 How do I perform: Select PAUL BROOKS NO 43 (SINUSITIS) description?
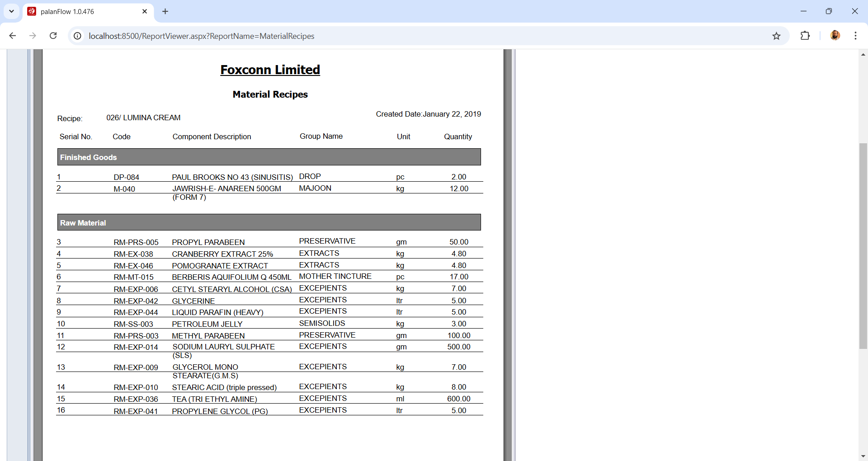(232, 177)
